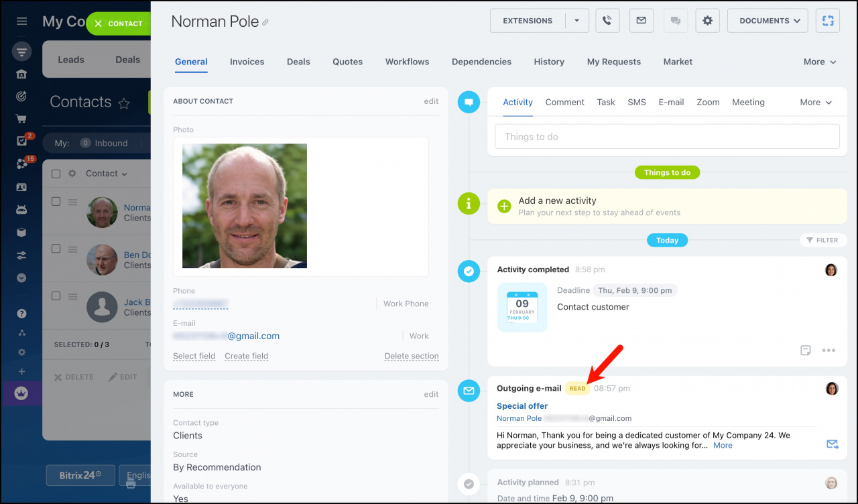
Task: Click the Create field link
Action: (x=246, y=356)
